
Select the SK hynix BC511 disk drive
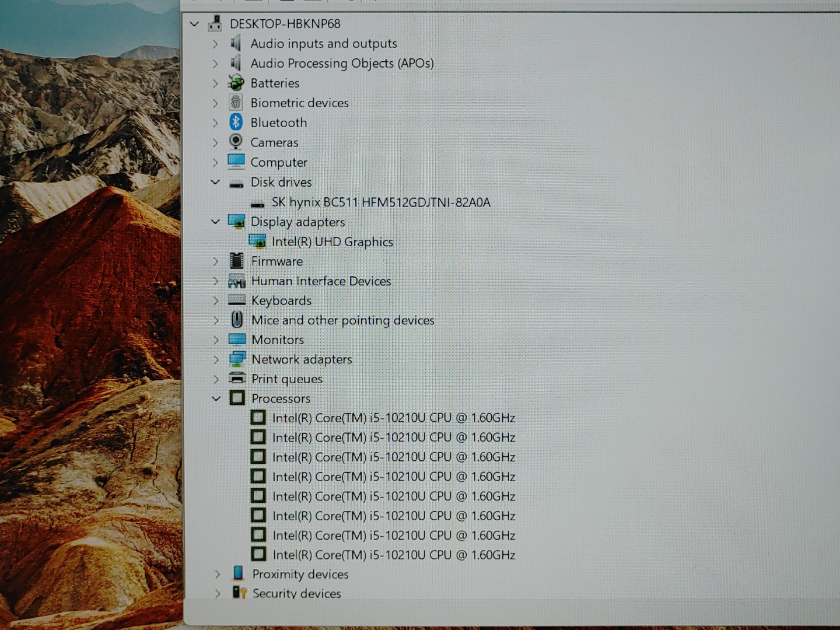(380, 202)
